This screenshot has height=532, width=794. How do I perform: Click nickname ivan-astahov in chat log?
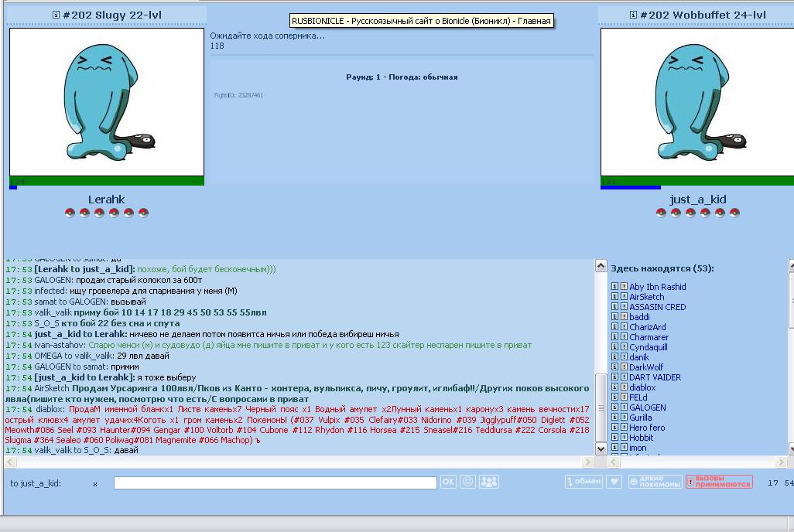[60, 345]
